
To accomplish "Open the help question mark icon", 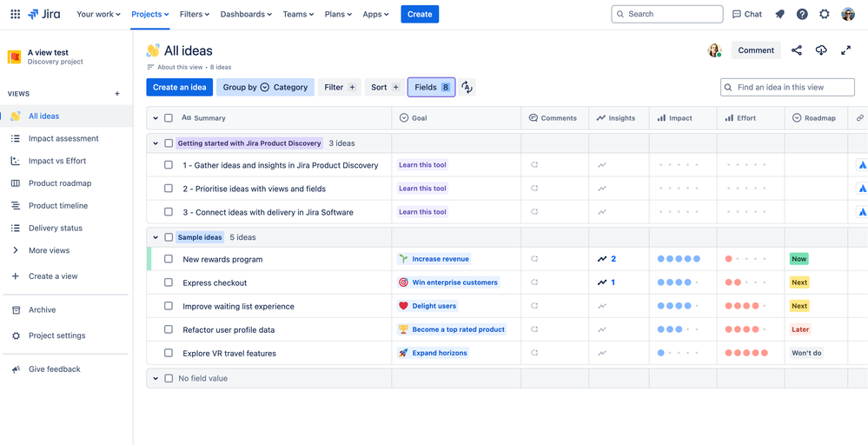I will click(802, 15).
